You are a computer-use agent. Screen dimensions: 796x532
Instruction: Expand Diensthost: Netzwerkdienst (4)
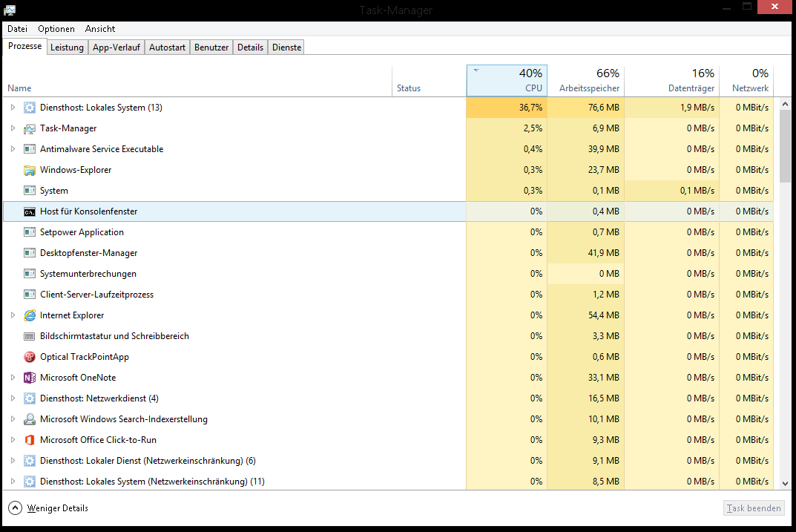click(13, 398)
